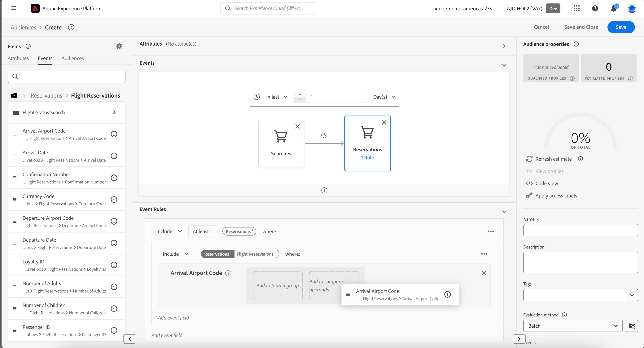The image size is (644, 348).
Task: Click the fields search box
Action: (67, 77)
